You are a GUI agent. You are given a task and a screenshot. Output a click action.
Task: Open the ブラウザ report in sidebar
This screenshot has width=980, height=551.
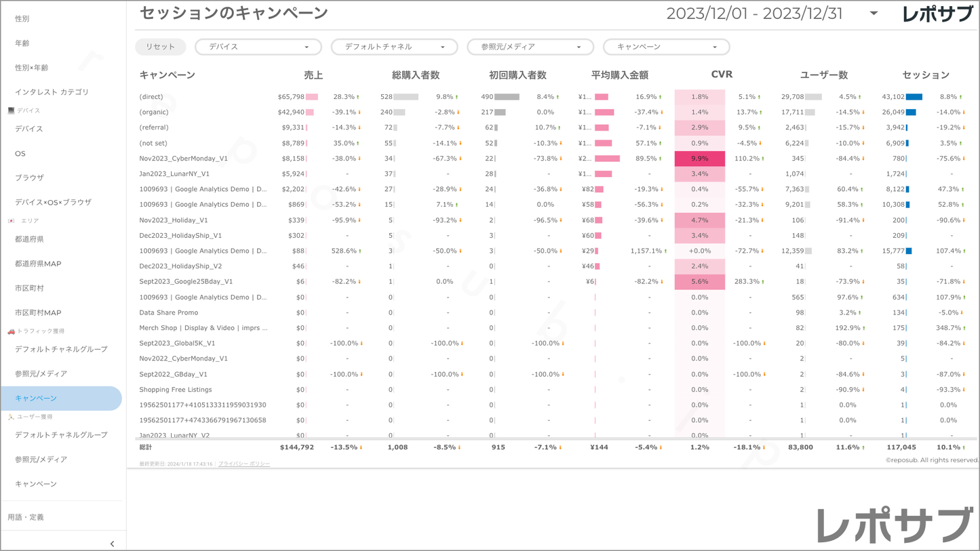pyautogui.click(x=29, y=178)
